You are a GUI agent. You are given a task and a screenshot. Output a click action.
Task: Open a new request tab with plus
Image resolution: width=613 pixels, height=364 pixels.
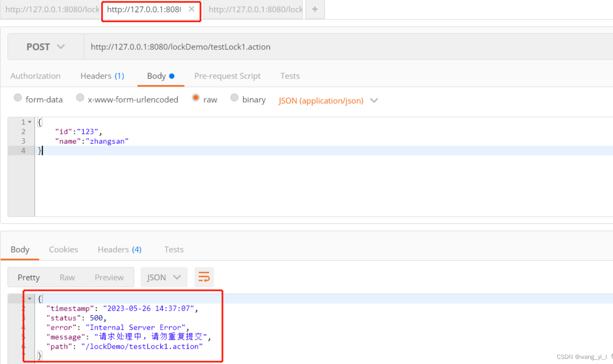click(315, 9)
